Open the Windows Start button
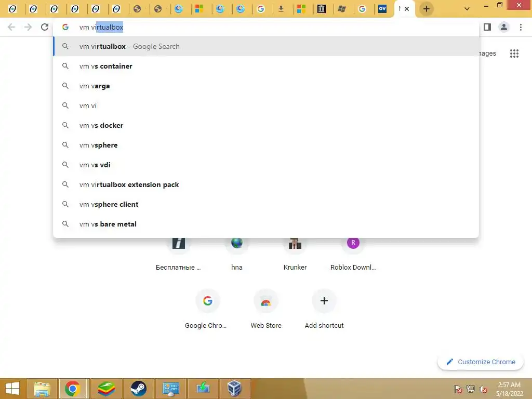 12,389
